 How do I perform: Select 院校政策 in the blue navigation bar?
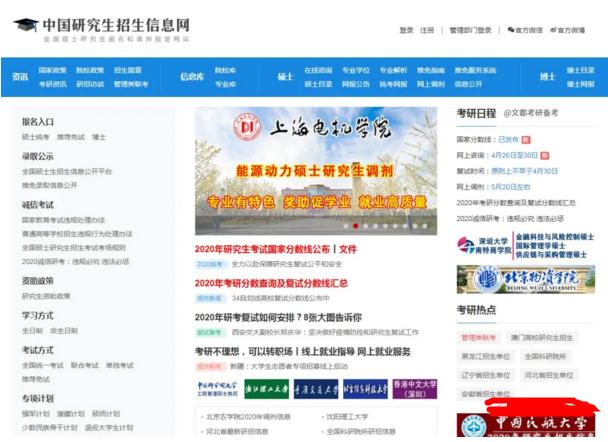[x=90, y=70]
